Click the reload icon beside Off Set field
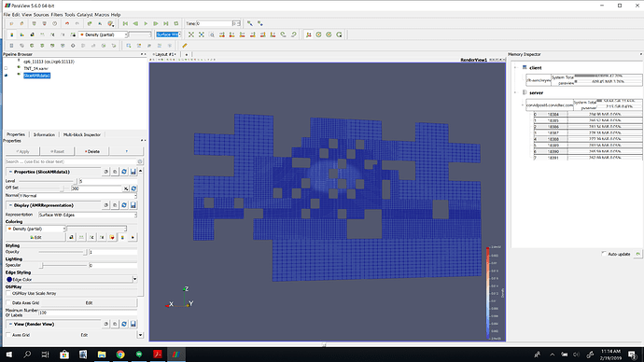This screenshot has width=644, height=362. coord(133,188)
